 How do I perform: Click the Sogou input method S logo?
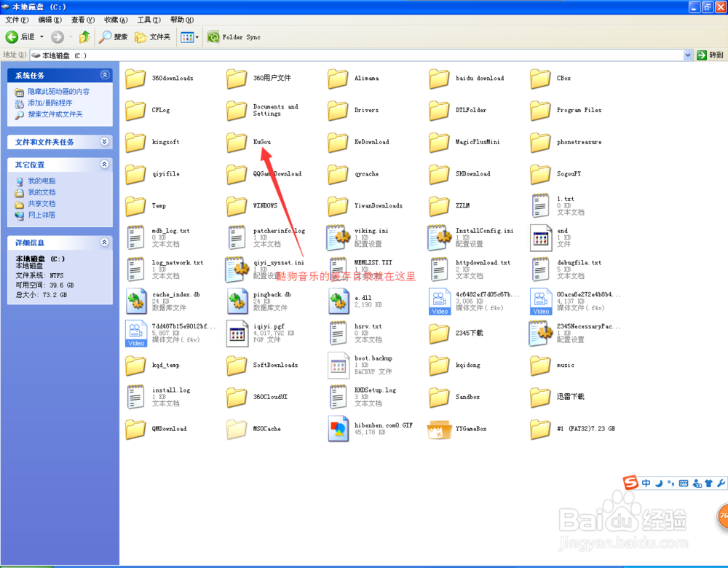[x=630, y=483]
